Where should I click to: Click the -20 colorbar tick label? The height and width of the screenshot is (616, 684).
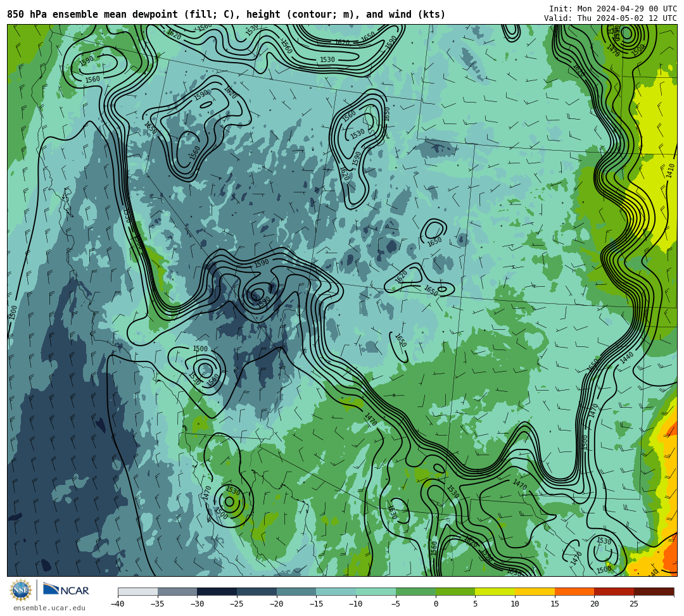point(276,604)
